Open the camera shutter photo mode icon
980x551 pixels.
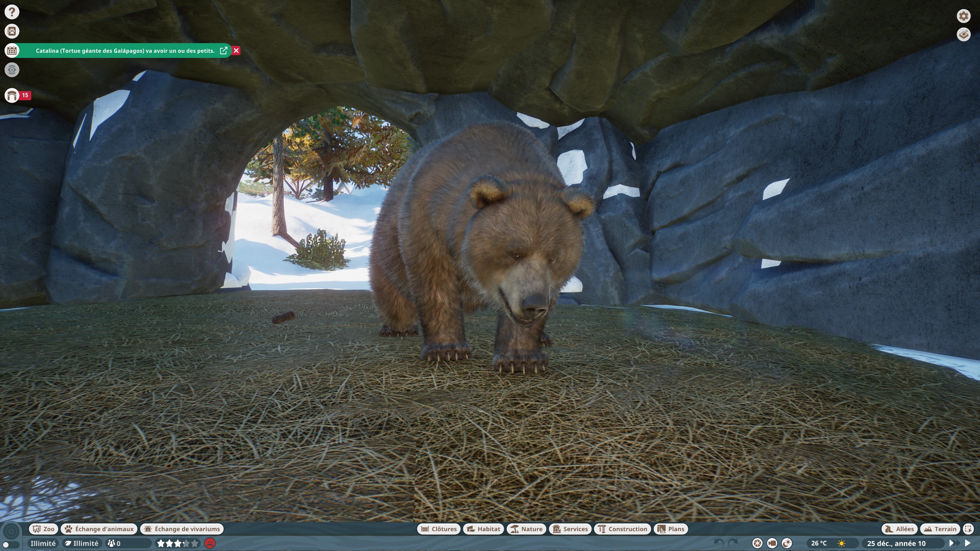click(x=757, y=543)
